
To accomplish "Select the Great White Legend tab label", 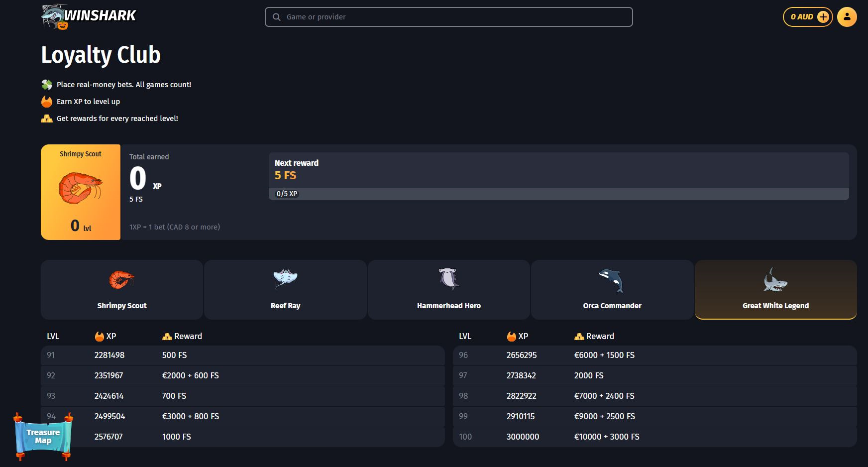I will coord(775,306).
